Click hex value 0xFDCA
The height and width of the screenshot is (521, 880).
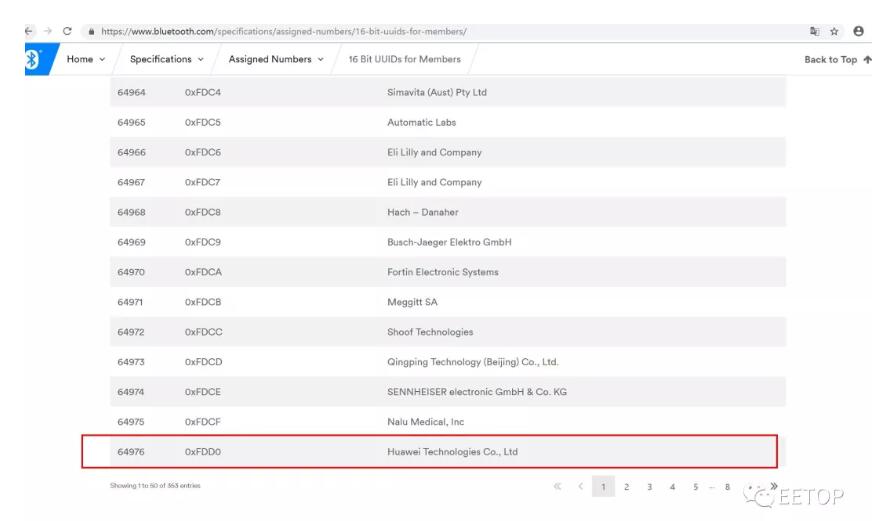(x=203, y=272)
